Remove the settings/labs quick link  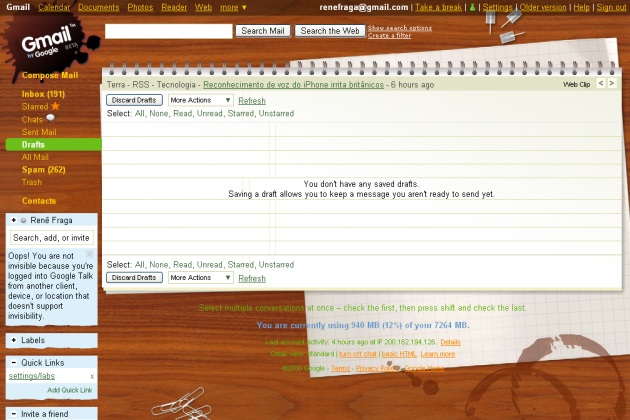click(92, 376)
